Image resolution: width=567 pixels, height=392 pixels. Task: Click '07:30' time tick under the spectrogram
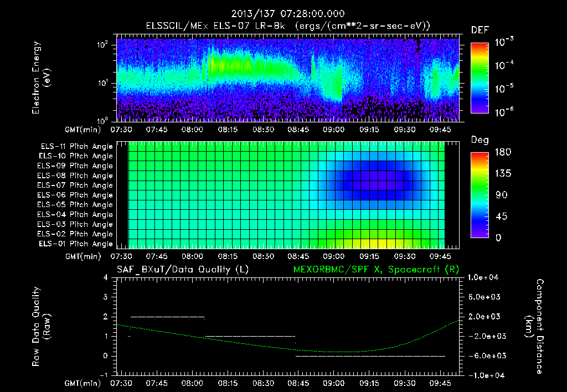[121, 130]
